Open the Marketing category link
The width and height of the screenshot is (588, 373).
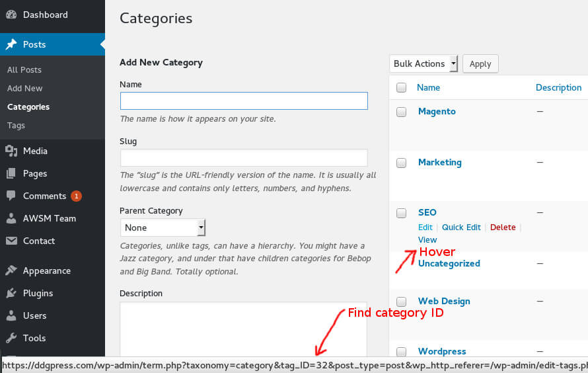pyautogui.click(x=440, y=163)
